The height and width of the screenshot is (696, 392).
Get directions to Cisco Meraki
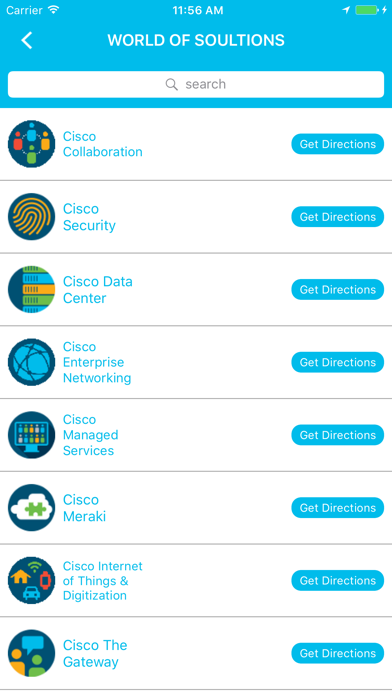pyautogui.click(x=338, y=508)
